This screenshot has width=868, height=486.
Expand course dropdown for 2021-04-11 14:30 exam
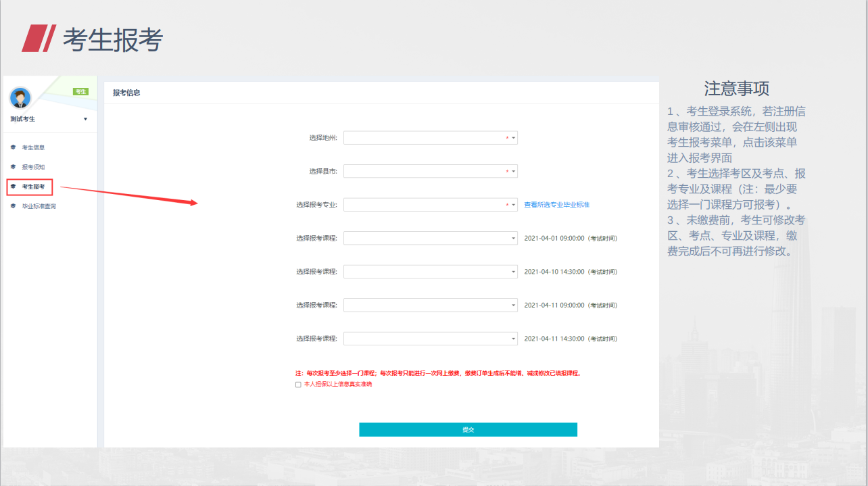point(430,339)
